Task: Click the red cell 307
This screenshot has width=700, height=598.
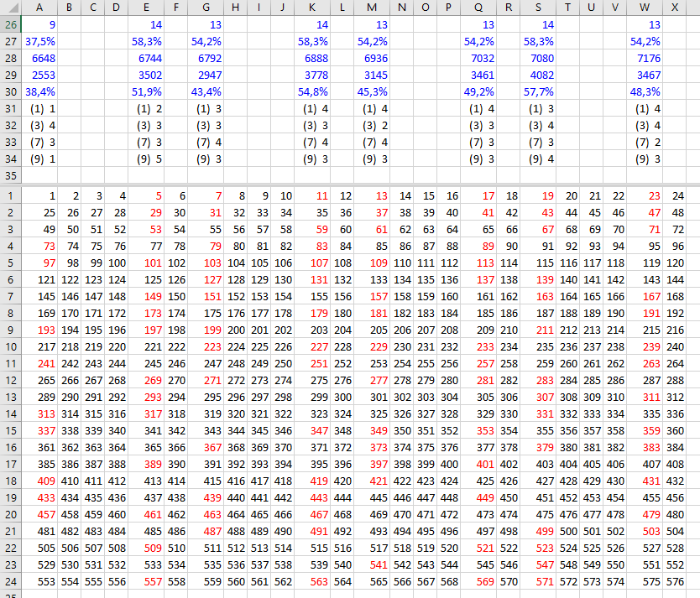Action: [538, 398]
